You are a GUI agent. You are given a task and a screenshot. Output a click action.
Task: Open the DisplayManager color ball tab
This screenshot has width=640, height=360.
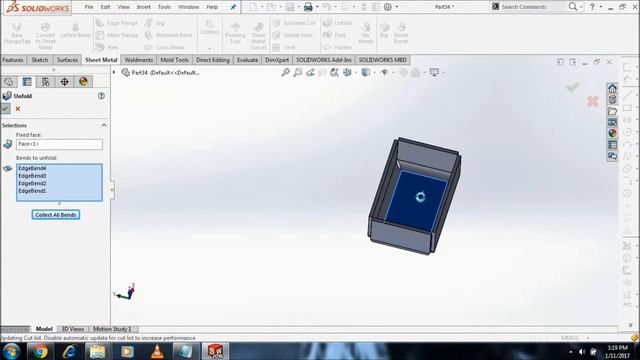[x=83, y=82]
